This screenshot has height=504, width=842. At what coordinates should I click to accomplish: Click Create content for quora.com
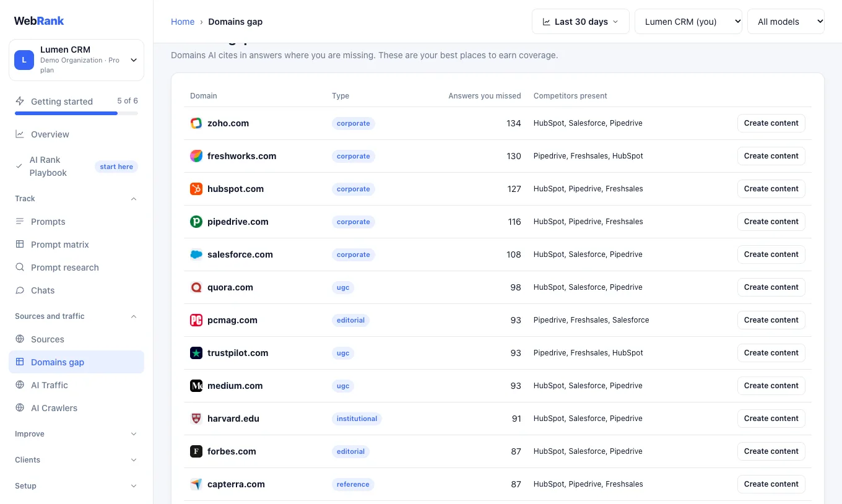pos(771,287)
